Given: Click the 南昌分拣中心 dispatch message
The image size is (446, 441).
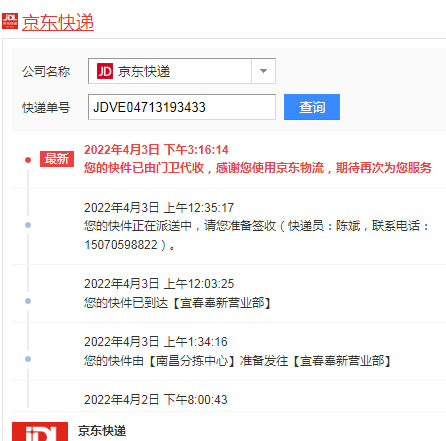Looking at the screenshot, I should coord(238,361).
